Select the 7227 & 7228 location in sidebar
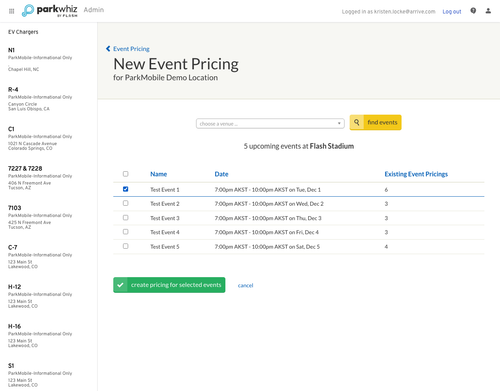Viewport: 500px width, 391px height. [25, 168]
